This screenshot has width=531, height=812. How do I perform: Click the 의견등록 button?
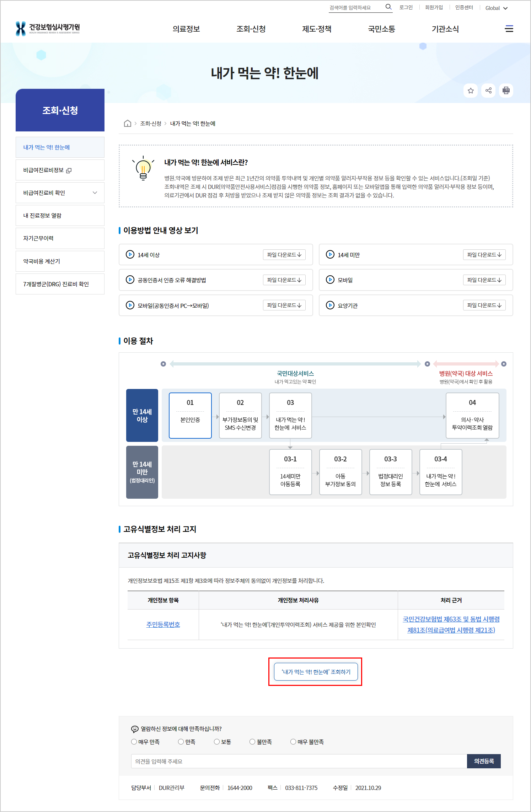coord(484,761)
